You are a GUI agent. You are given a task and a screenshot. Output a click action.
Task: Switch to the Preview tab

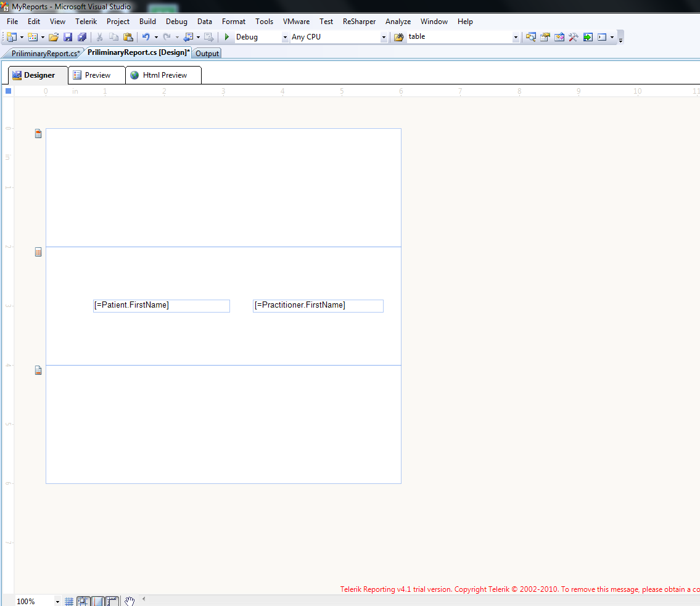97,75
